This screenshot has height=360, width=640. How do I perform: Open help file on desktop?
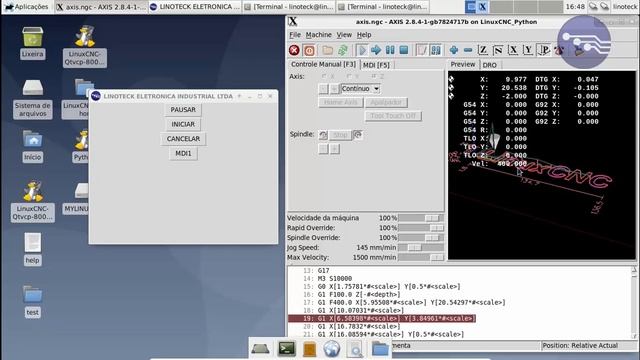tap(32, 249)
